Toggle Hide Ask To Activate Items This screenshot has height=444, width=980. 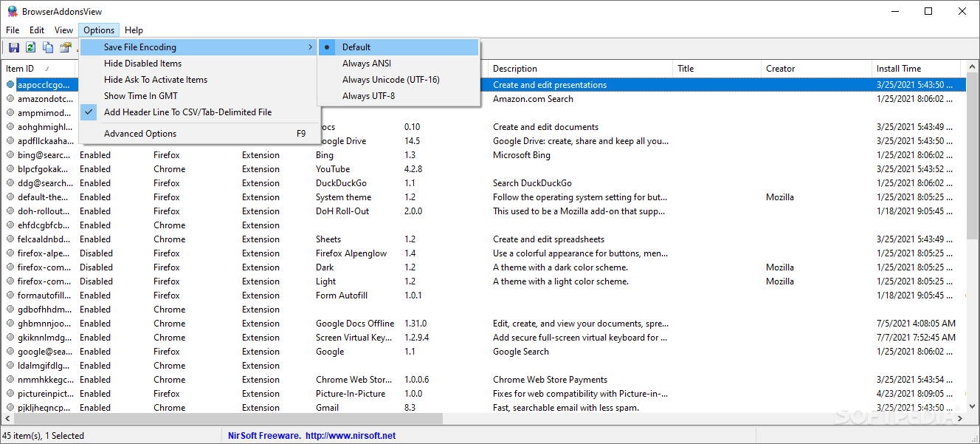click(199, 80)
